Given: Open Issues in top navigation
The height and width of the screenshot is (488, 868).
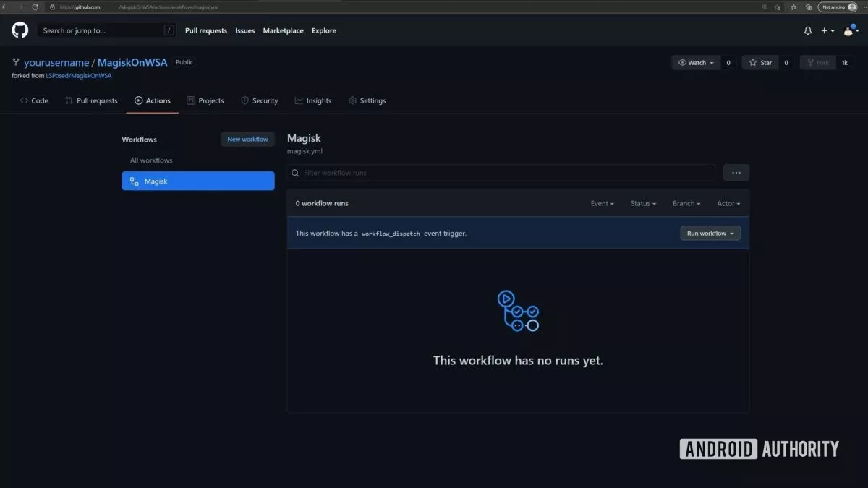Looking at the screenshot, I should [245, 30].
